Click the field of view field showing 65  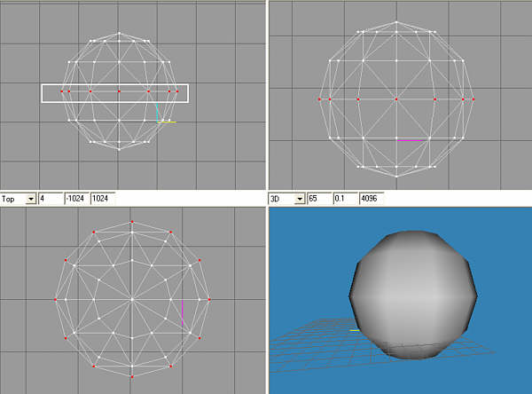click(319, 199)
